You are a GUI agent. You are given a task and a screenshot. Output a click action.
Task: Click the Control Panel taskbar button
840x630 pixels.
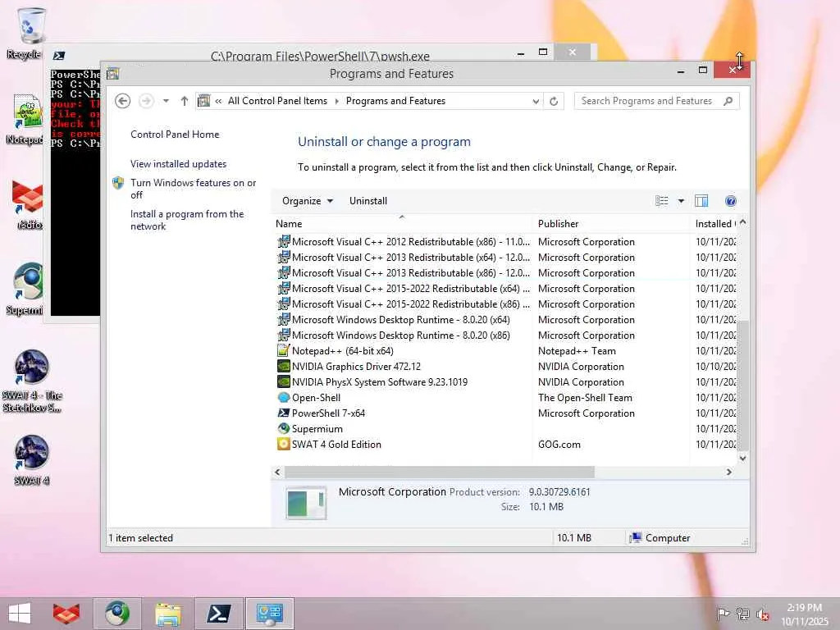[269, 614]
